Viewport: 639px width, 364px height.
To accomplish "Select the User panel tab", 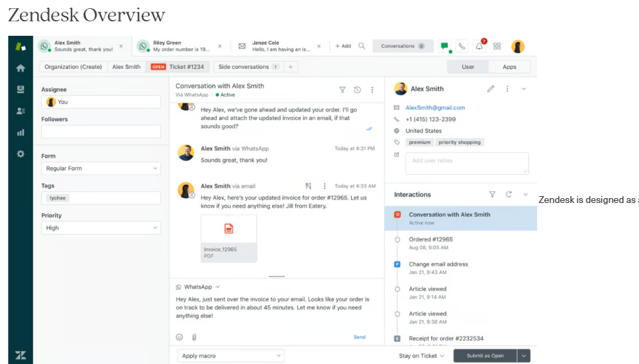I will [x=468, y=67].
